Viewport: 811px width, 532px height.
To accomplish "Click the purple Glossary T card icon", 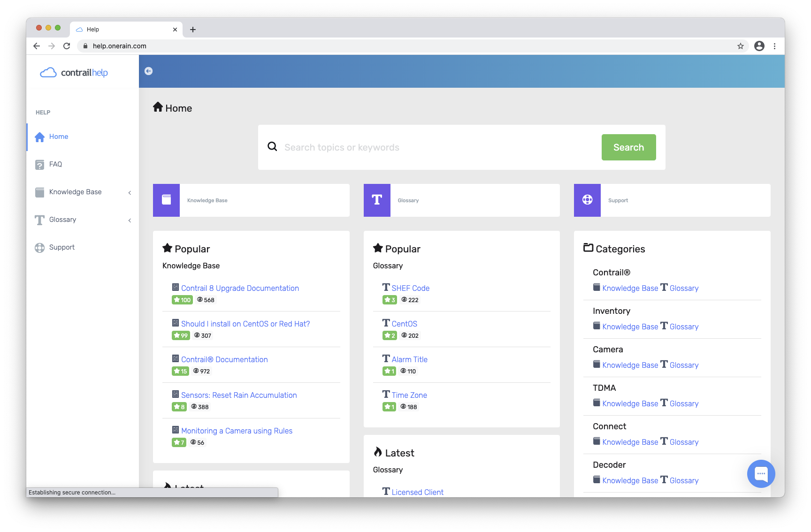I will tap(377, 200).
